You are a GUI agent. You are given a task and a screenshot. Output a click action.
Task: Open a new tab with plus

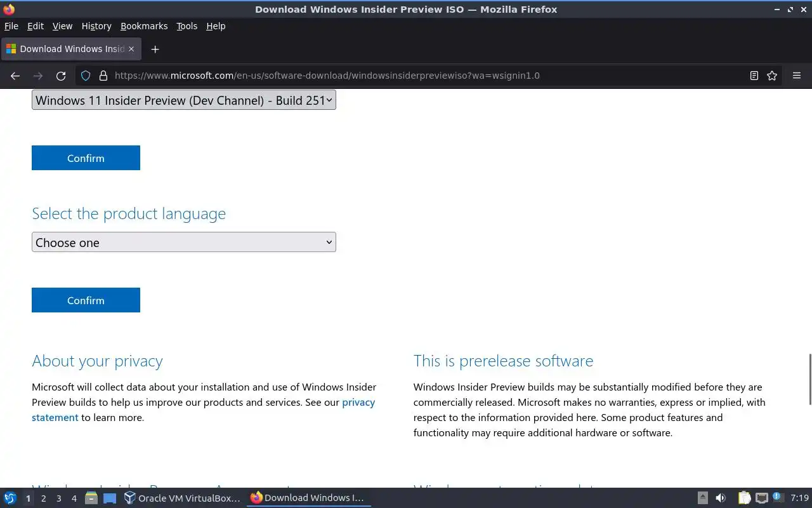pyautogui.click(x=155, y=49)
